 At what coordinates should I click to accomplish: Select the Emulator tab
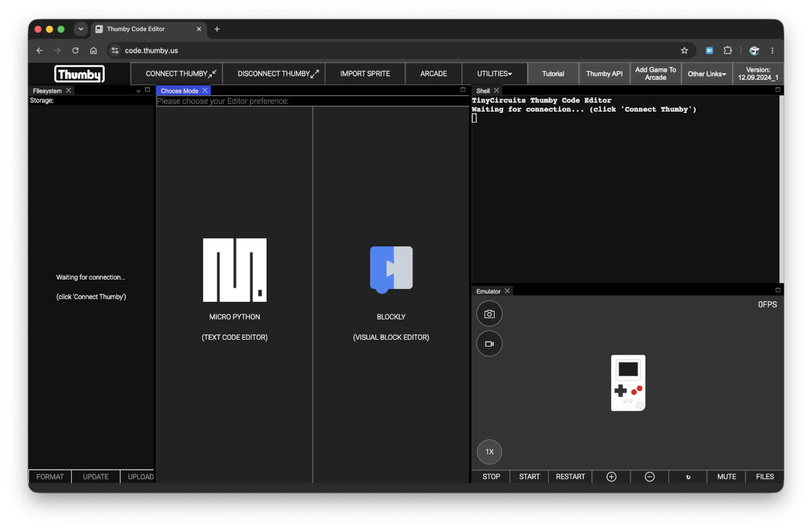[x=489, y=291]
